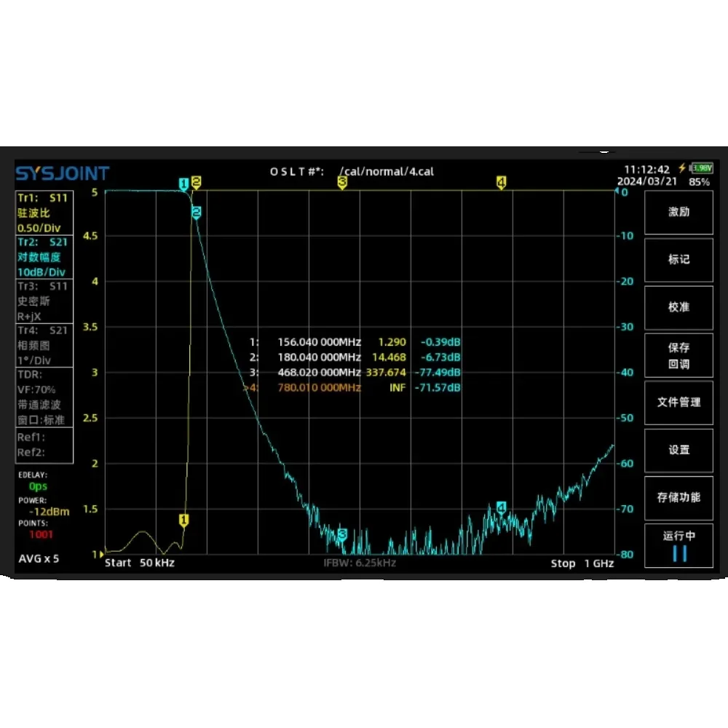The width and height of the screenshot is (728, 728).
Task: Tap the 保存回调 save/recall button
Action: pos(678,355)
